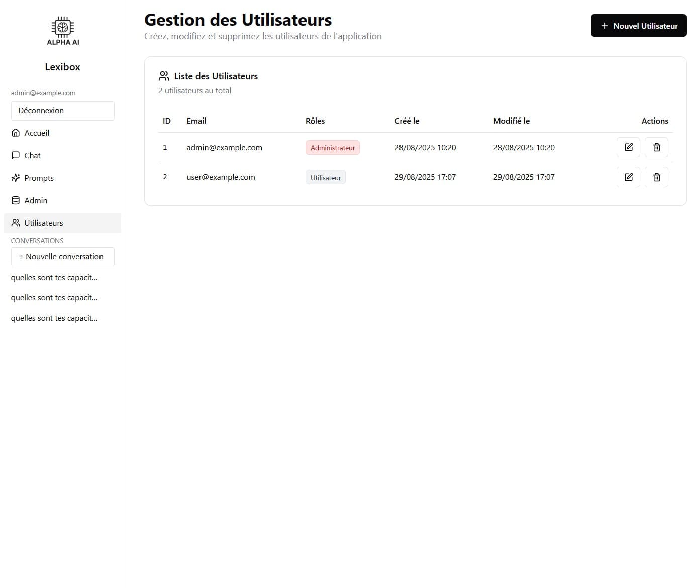The width and height of the screenshot is (700, 588).
Task: Click the Alpha AI brain logo
Action: tap(62, 27)
